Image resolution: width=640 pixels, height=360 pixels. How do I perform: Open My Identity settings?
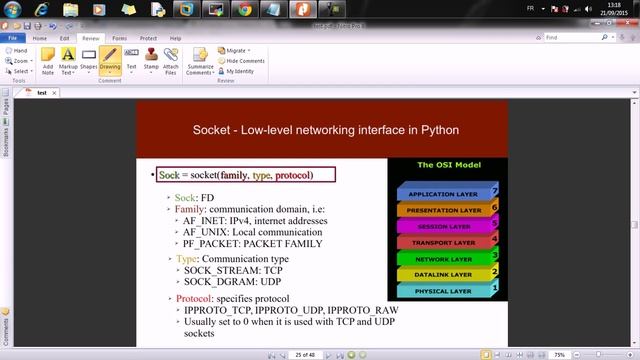coord(236,71)
